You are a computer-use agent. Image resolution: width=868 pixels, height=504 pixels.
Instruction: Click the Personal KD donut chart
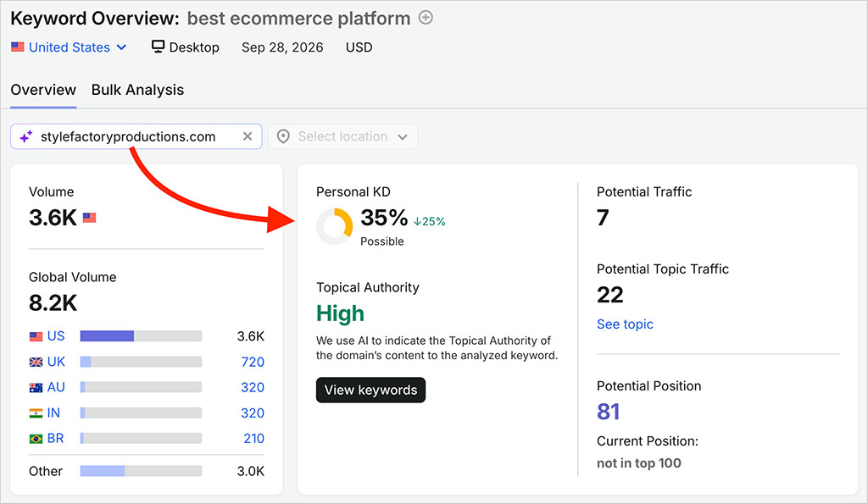point(334,226)
